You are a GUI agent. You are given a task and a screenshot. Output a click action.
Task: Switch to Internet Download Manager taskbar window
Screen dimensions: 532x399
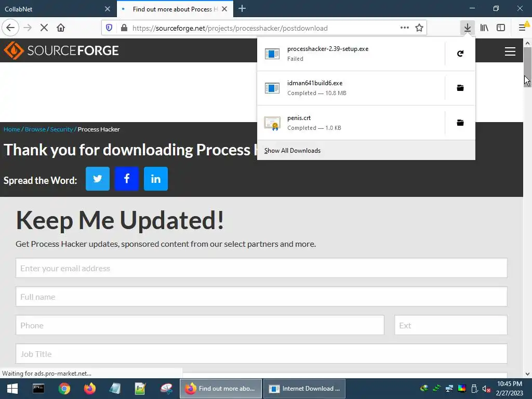coord(304,389)
